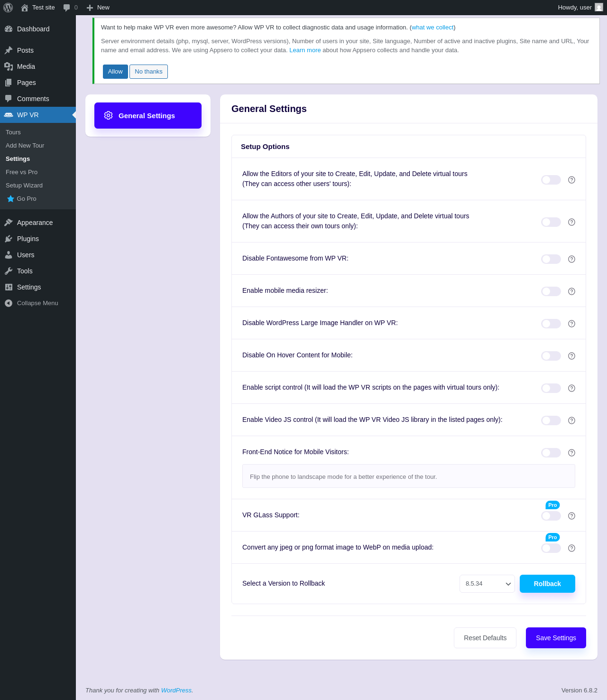
Task: Click the Appearance brush icon
Action: (9, 223)
